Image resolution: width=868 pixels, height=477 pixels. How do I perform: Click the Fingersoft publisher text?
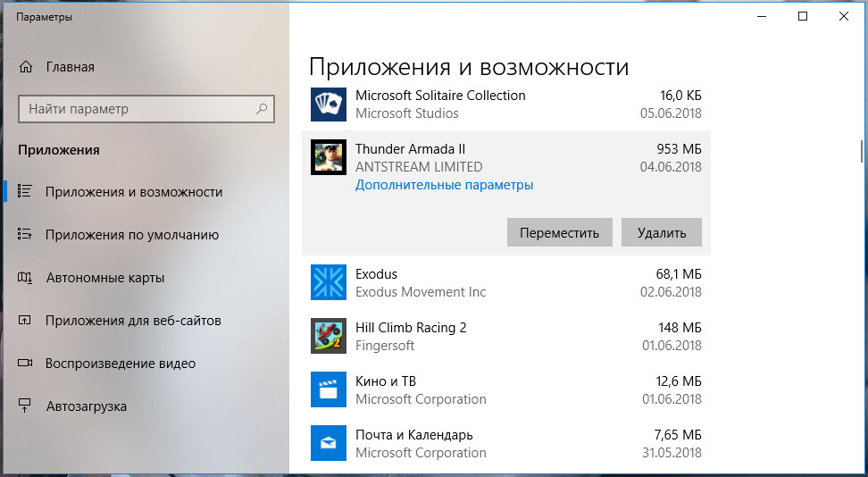click(x=385, y=346)
